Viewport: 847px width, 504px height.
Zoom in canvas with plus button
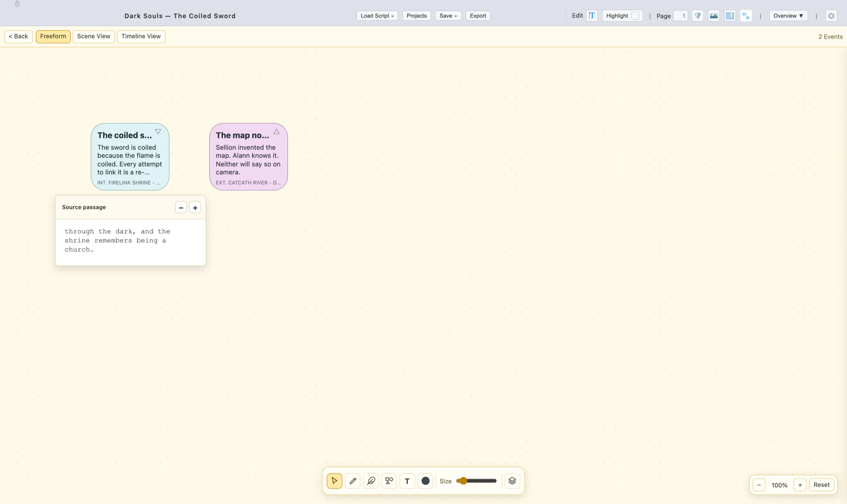[x=800, y=485]
